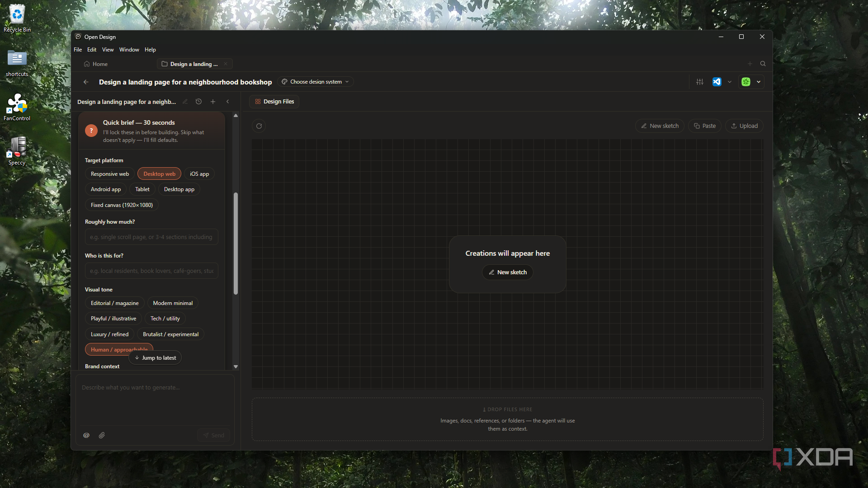This screenshot has height=488, width=868.
Task: Open the tweaks sliders icon in header
Action: [x=700, y=82]
